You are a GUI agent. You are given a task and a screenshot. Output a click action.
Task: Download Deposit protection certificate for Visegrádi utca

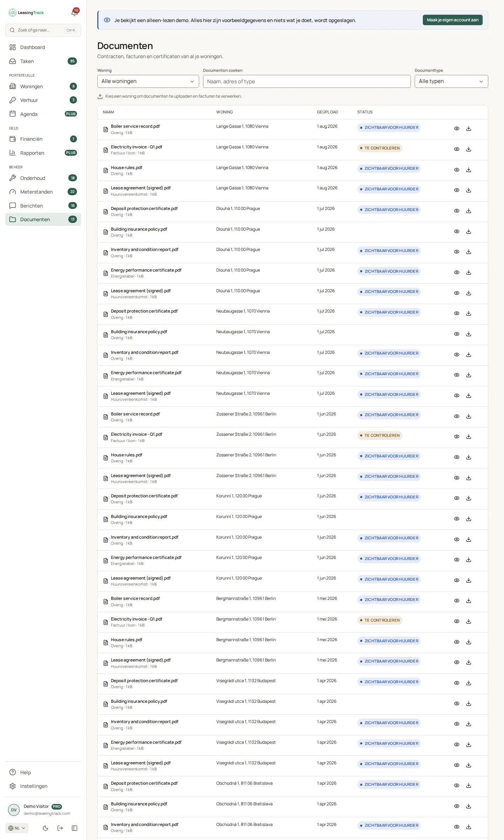(469, 683)
